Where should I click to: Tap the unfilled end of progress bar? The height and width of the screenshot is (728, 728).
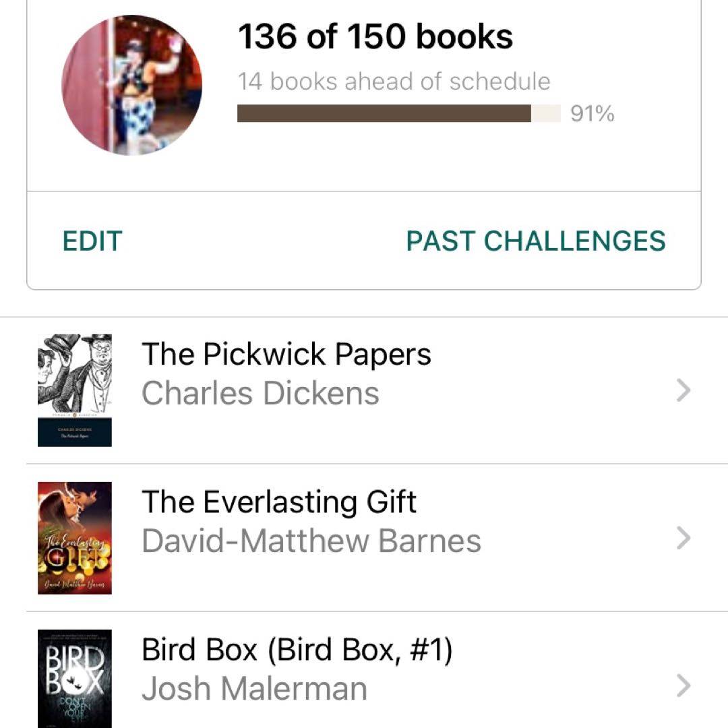547,113
